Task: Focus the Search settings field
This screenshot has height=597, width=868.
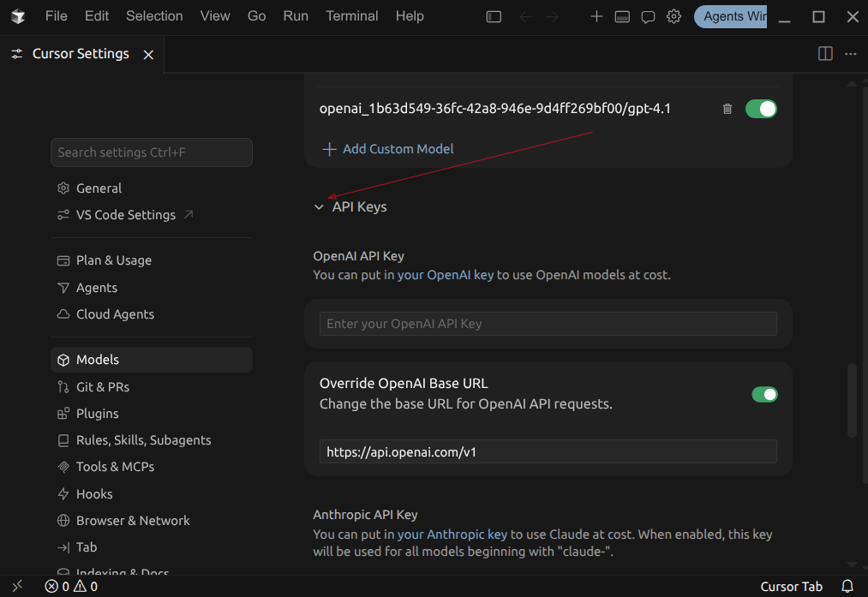Action: 152,152
